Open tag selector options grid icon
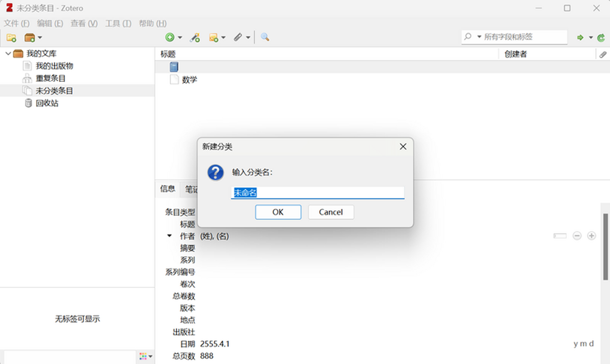Screen dimensions: 610x364 point(143,356)
